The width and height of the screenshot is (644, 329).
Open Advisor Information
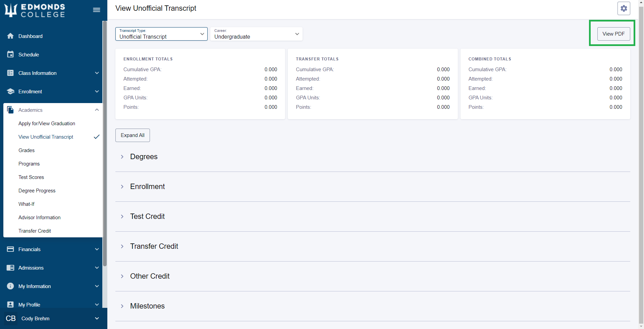40,218
